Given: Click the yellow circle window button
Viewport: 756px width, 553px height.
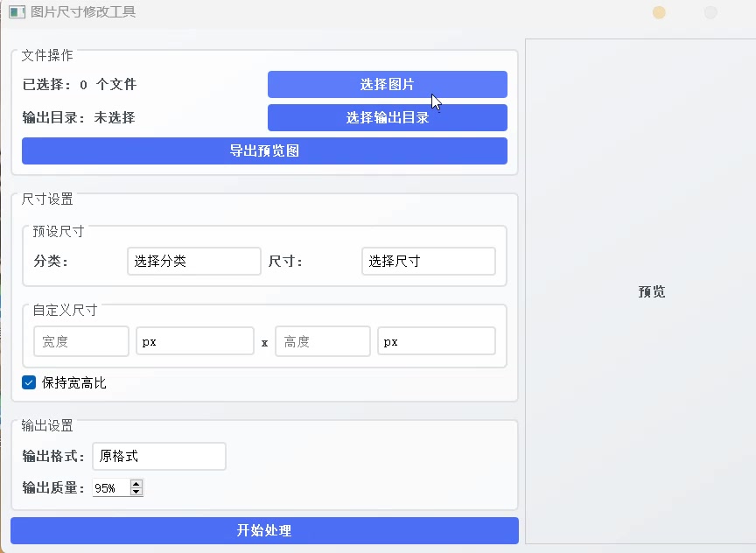Looking at the screenshot, I should (x=659, y=12).
